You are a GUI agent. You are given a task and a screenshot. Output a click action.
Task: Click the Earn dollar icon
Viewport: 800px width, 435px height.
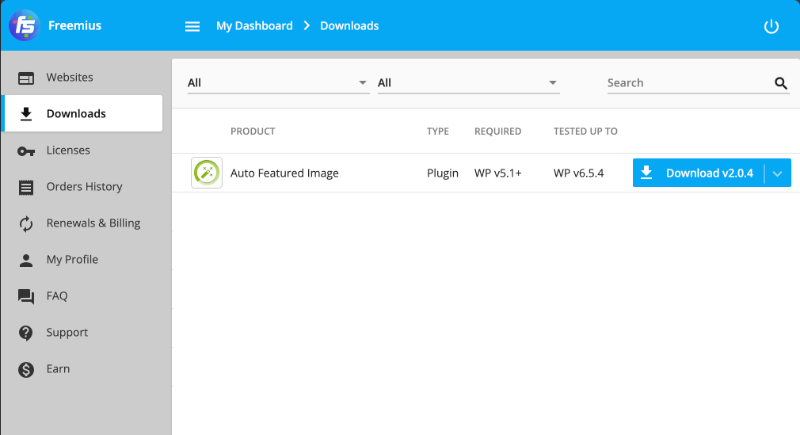click(x=26, y=369)
